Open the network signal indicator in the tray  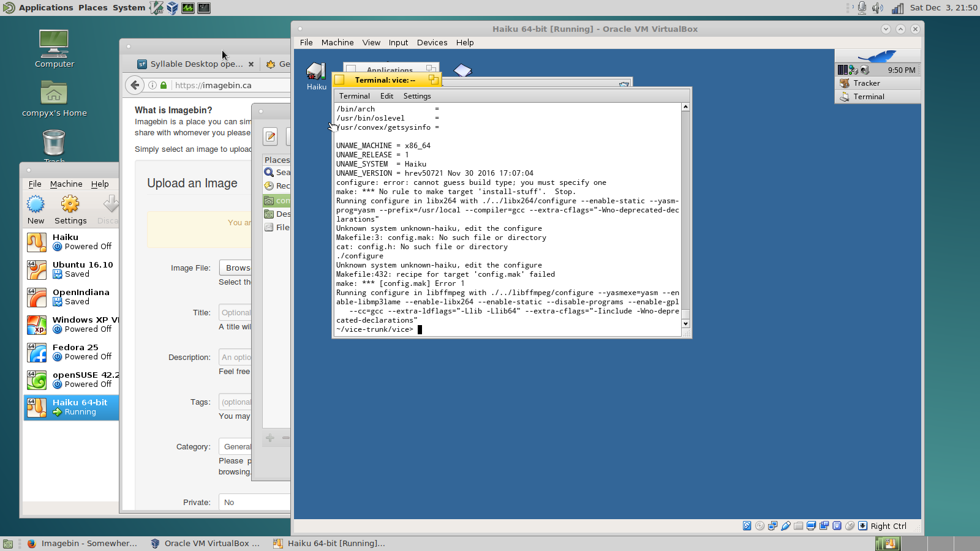coord(897,8)
